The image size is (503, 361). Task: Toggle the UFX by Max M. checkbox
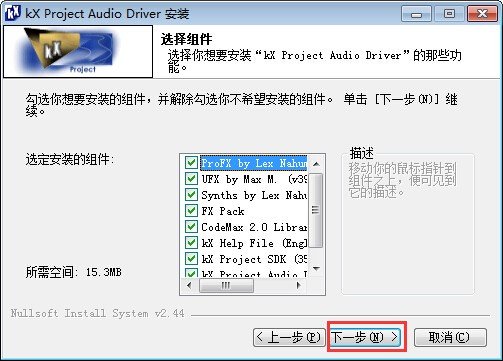(191, 179)
